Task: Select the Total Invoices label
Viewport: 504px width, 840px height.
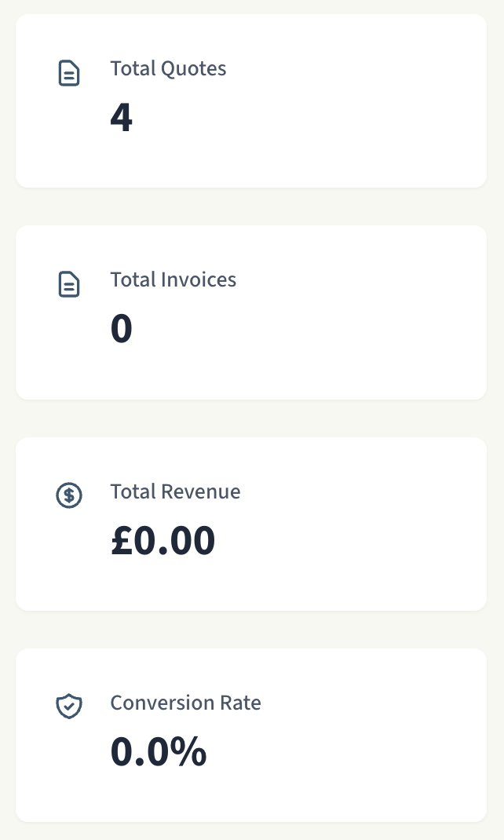Action: [173, 279]
